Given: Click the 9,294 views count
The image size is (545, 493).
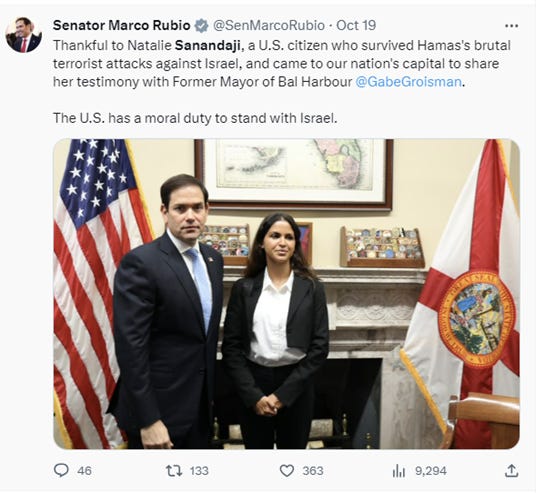Looking at the screenshot, I should click(431, 471).
